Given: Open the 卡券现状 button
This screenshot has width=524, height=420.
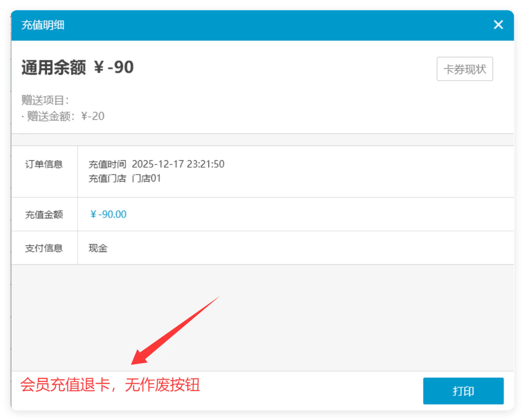Looking at the screenshot, I should pos(465,69).
